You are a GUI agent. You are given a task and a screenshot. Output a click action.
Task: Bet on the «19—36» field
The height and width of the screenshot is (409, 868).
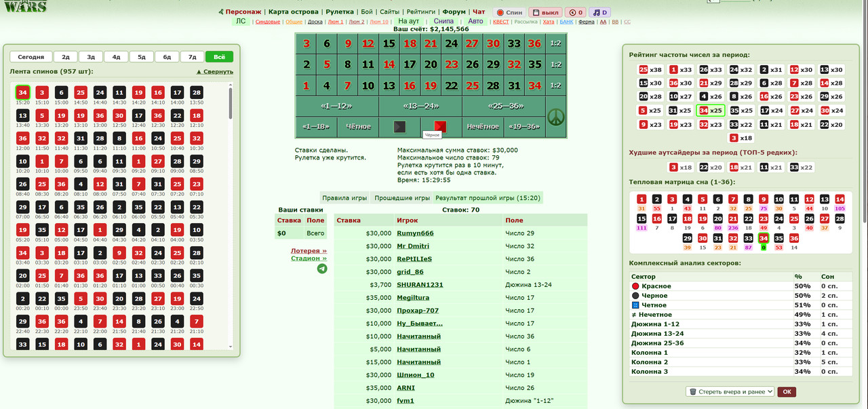[x=524, y=126]
